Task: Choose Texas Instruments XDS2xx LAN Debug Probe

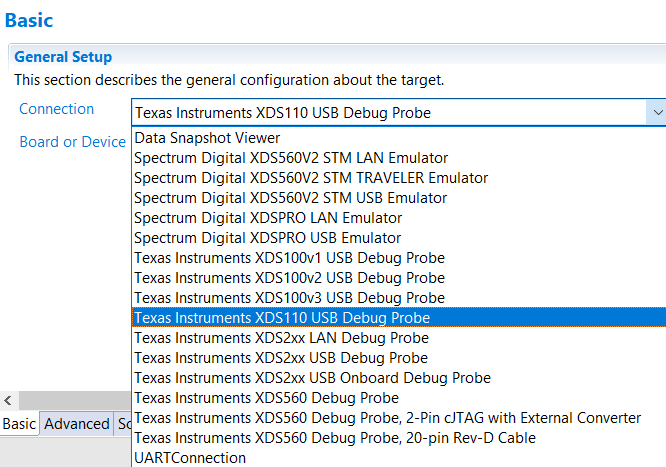Action: click(x=281, y=338)
